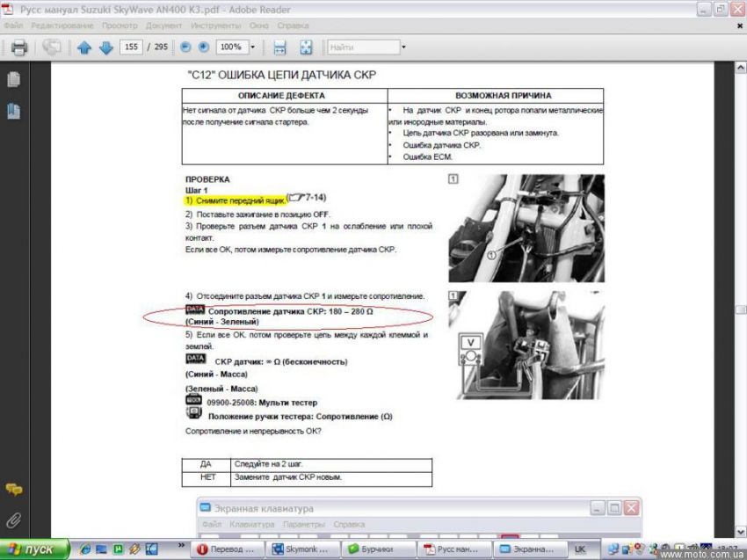The height and width of the screenshot is (560, 747).
Task: Click the UK language indicator
Action: coord(580,549)
